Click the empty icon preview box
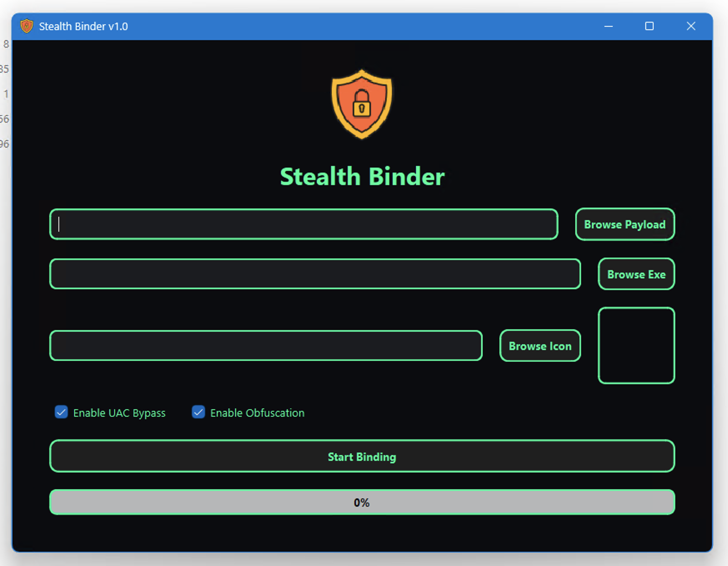Screen dimensions: 728x566 [x=636, y=346]
